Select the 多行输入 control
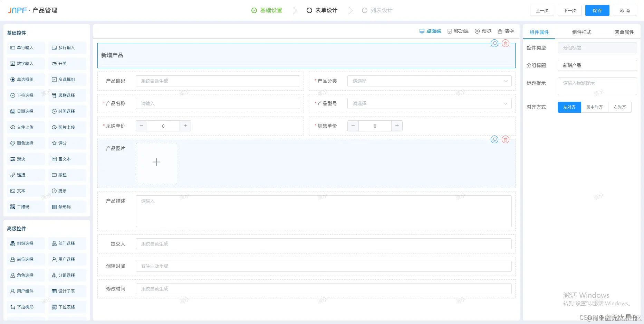 click(x=67, y=48)
